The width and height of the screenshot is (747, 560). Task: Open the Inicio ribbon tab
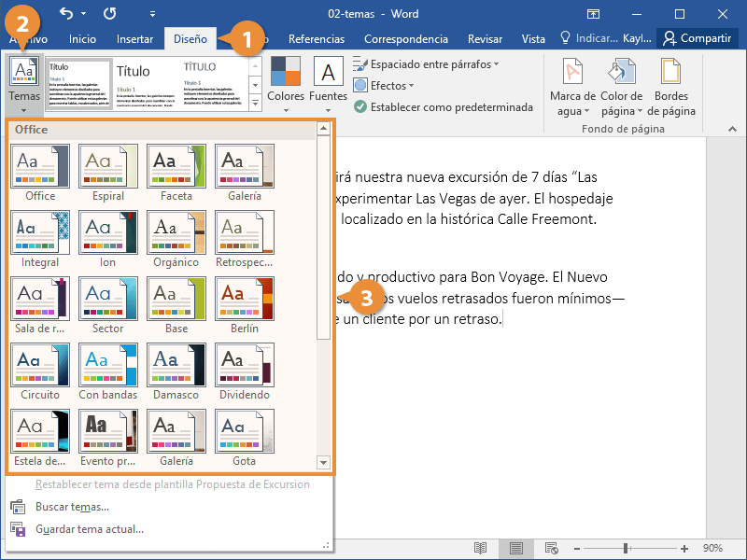pyautogui.click(x=82, y=38)
